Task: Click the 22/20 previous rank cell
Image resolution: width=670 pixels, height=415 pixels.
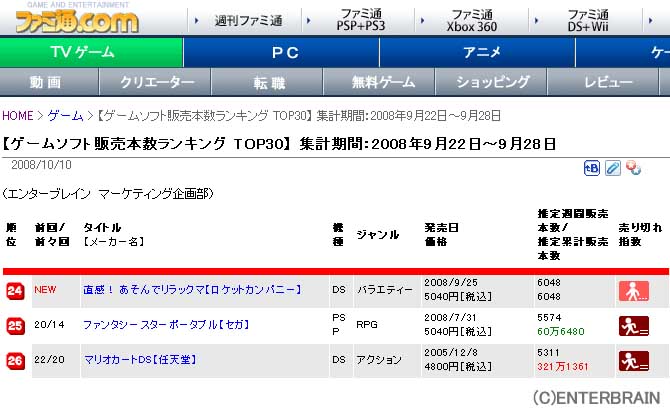Action: pos(49,360)
